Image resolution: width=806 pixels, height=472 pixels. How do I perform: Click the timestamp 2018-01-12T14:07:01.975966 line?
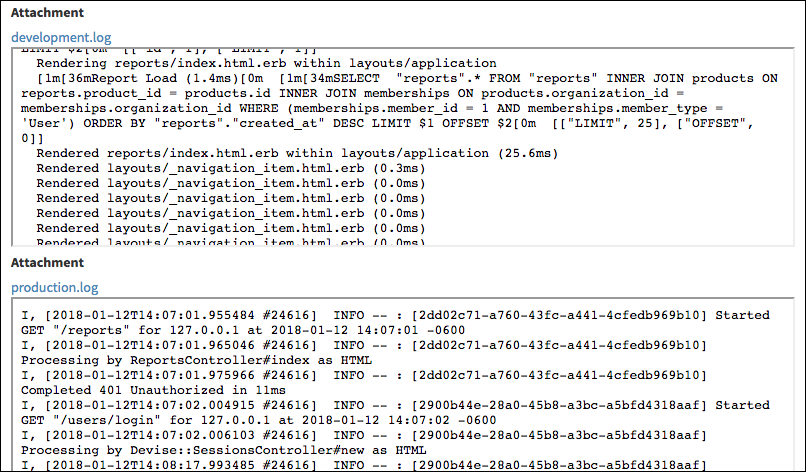[x=364, y=375]
